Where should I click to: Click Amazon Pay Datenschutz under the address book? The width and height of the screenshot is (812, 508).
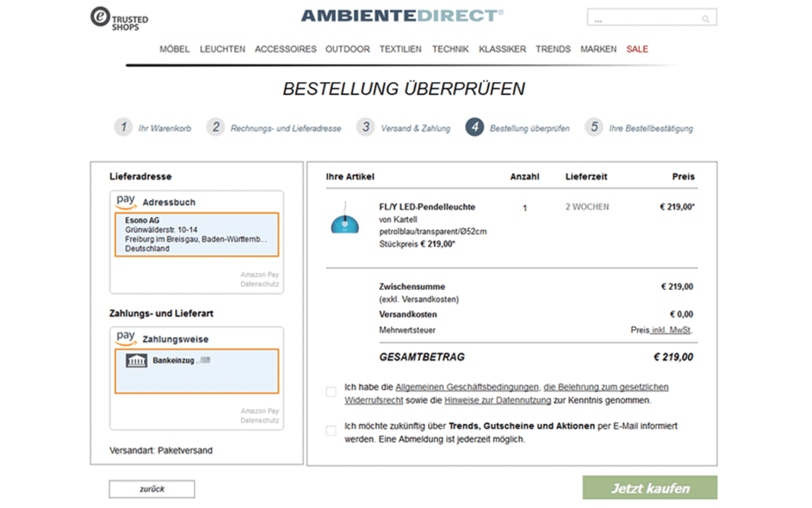(259, 284)
